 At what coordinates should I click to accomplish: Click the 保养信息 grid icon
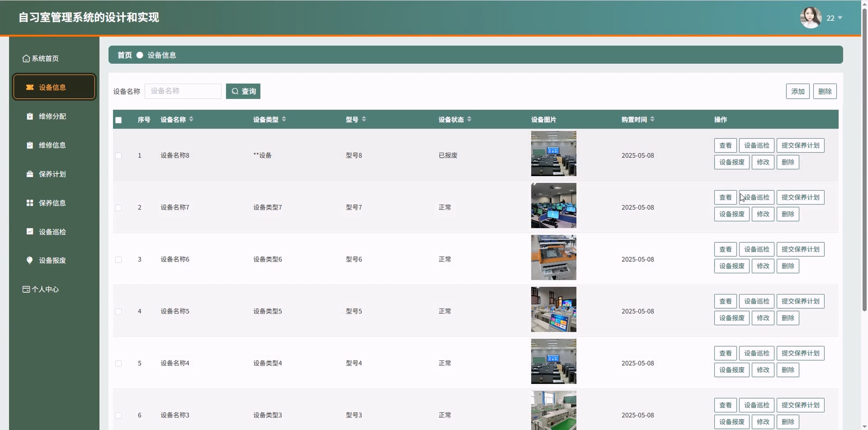pyautogui.click(x=30, y=203)
